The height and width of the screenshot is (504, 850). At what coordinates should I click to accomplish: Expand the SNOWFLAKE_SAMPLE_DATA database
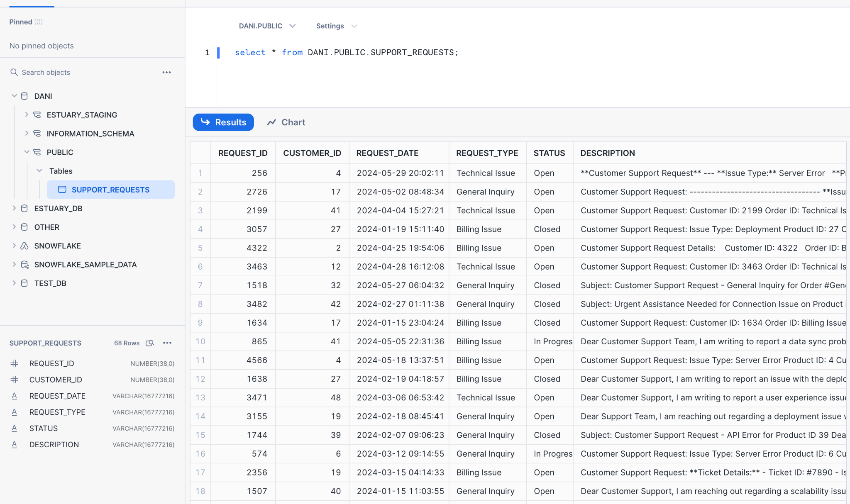click(x=14, y=264)
